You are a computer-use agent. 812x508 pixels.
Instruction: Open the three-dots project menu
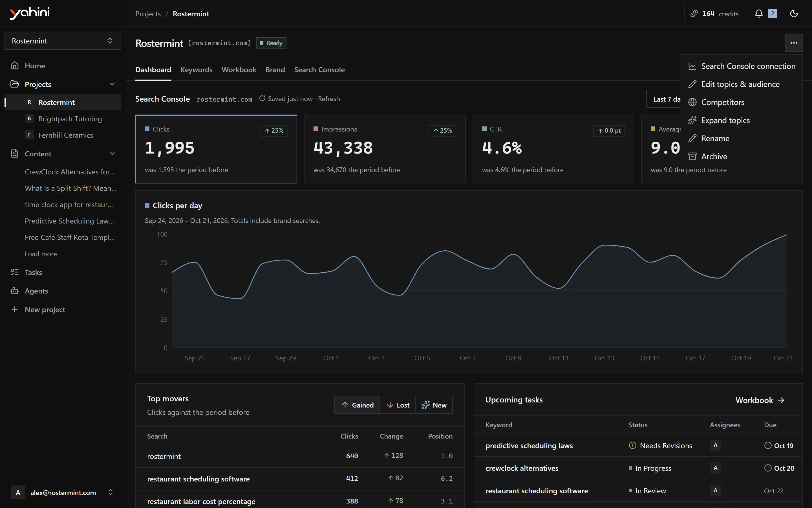[794, 43]
